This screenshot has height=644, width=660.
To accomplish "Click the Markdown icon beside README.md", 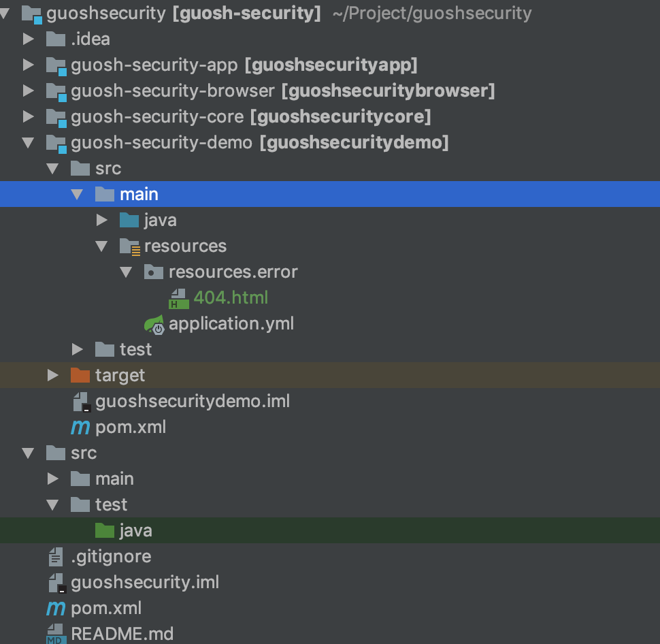I will point(56,634).
